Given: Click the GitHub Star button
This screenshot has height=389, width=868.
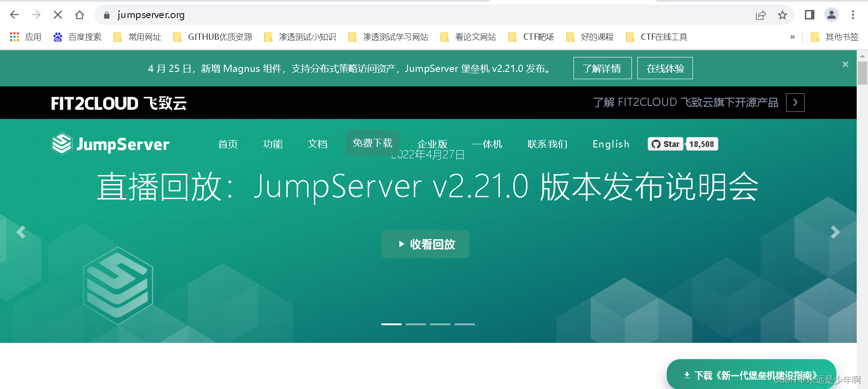Looking at the screenshot, I should tap(665, 144).
